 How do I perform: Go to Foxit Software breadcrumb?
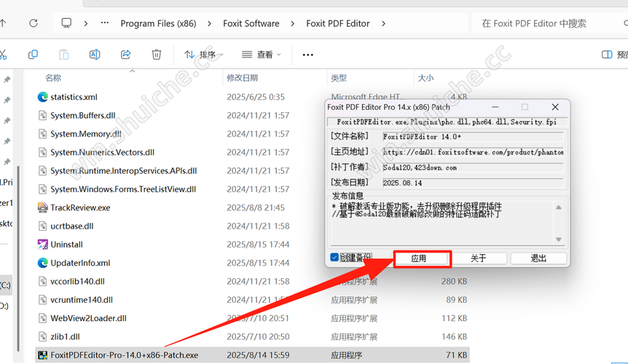(251, 23)
